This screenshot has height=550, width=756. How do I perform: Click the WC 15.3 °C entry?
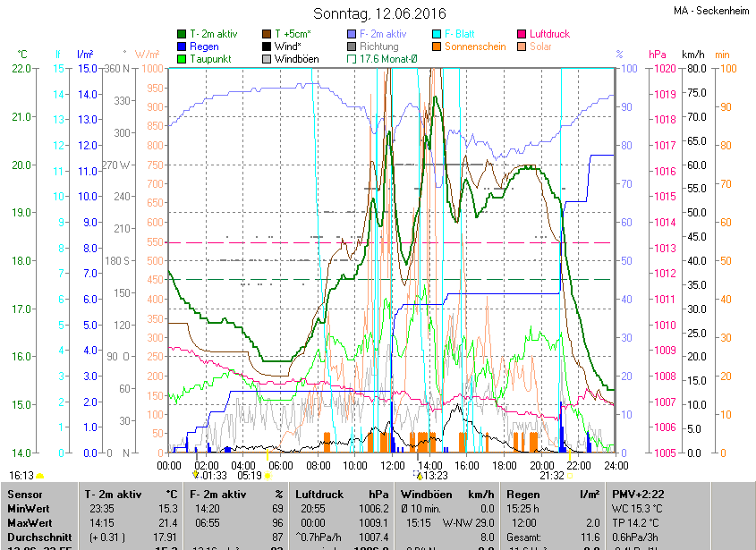coord(637,509)
